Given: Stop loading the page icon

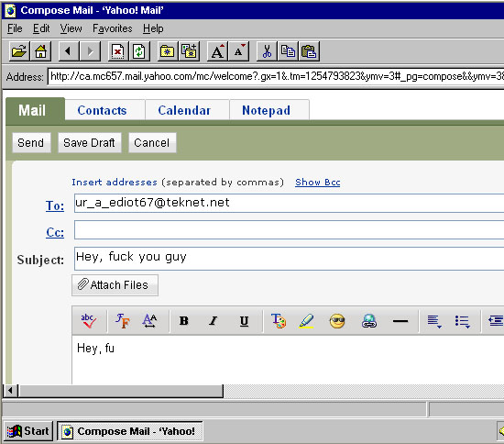Looking at the screenshot, I should tap(118, 51).
